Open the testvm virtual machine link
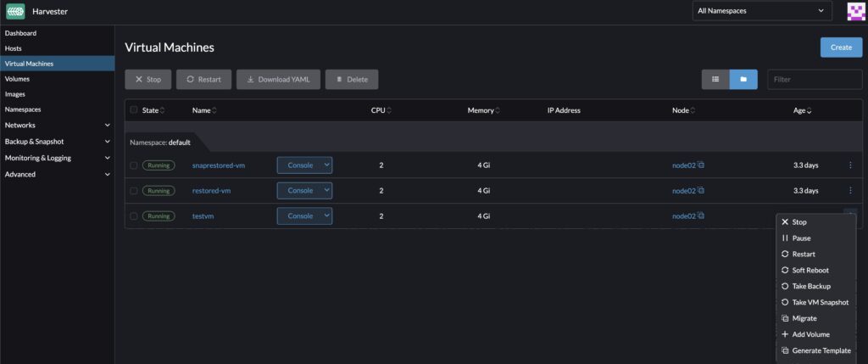 pyautogui.click(x=203, y=216)
